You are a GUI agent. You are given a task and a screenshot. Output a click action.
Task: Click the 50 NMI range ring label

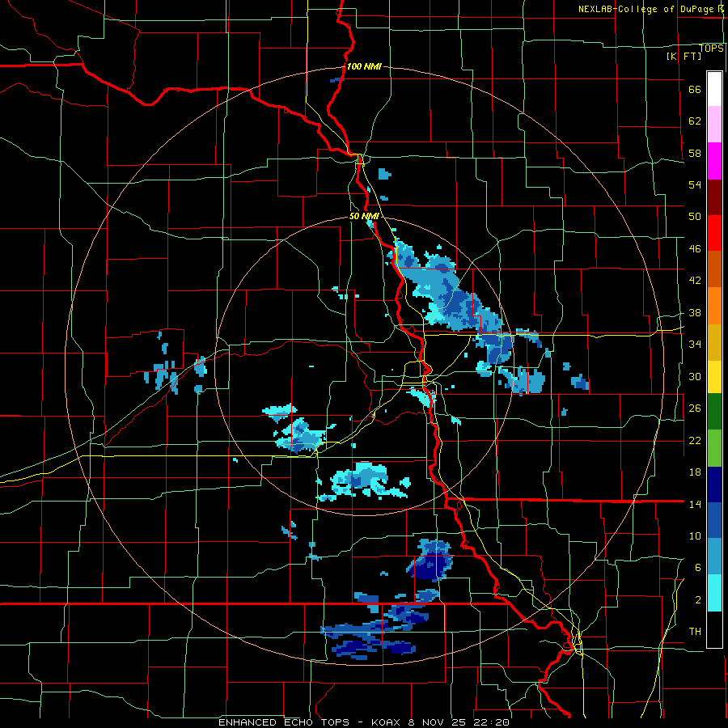364,216
